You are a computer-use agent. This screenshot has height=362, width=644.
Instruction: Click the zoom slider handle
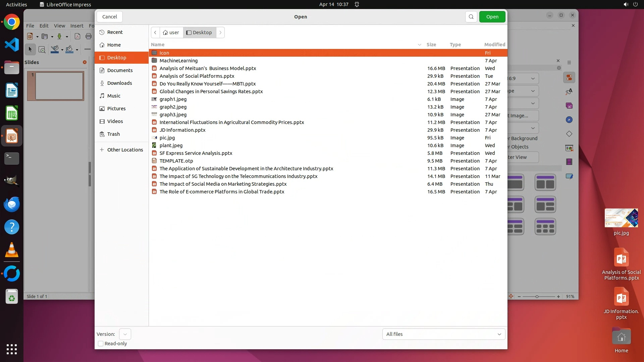click(x=537, y=297)
